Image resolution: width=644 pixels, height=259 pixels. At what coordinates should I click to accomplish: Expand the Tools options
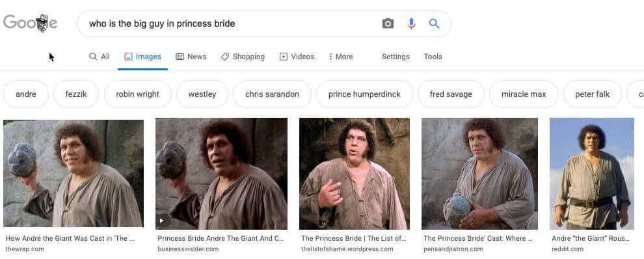433,57
